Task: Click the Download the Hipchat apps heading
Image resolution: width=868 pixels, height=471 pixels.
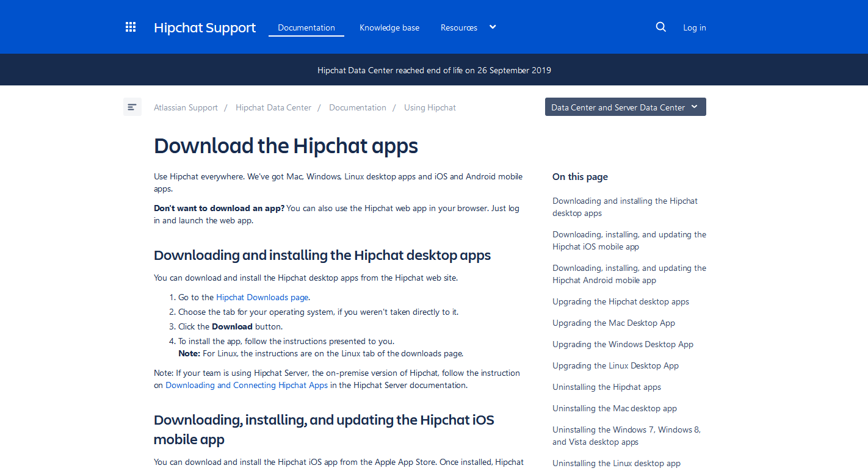Action: pyautogui.click(x=286, y=146)
